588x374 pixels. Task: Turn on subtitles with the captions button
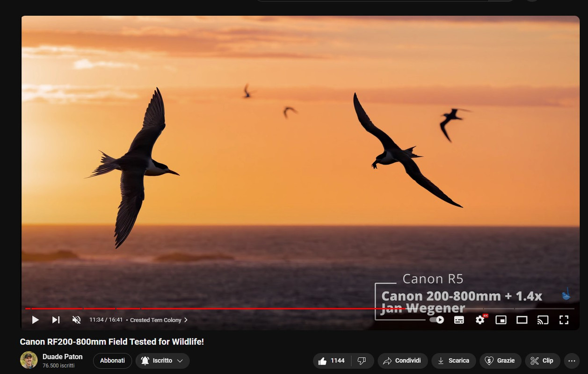coord(459,320)
